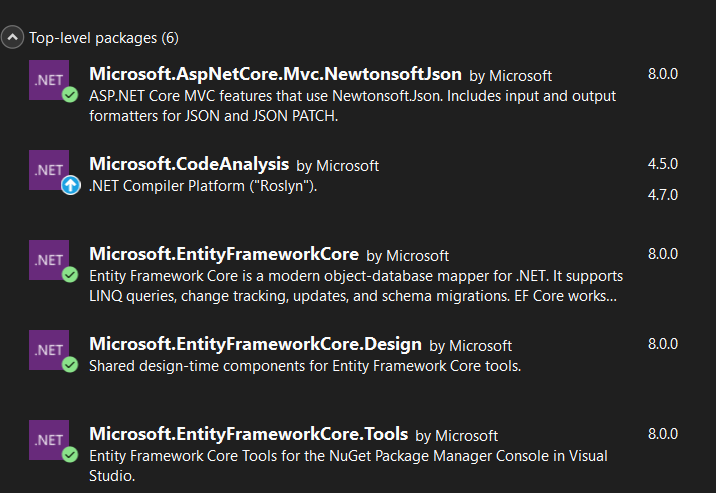Select the Microsoft.EntityFrameworkCore.Design package title
716x493 pixels.
255,344
